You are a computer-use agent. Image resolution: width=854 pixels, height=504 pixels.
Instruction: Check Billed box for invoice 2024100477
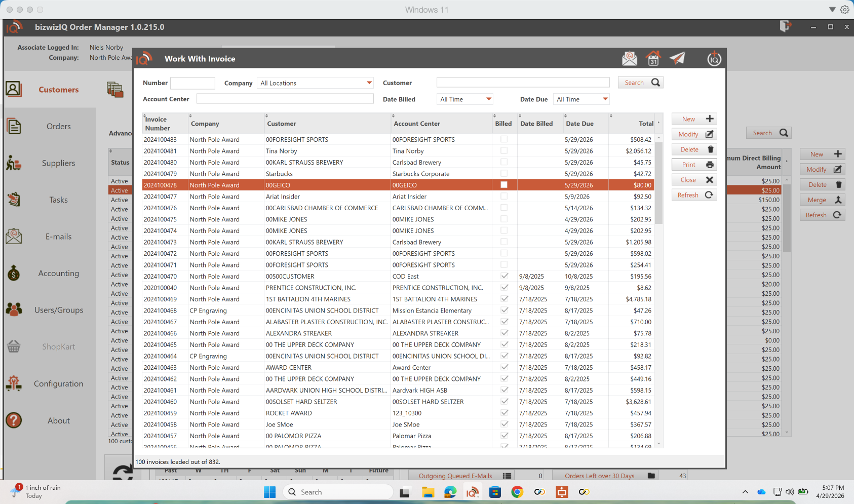click(x=503, y=197)
